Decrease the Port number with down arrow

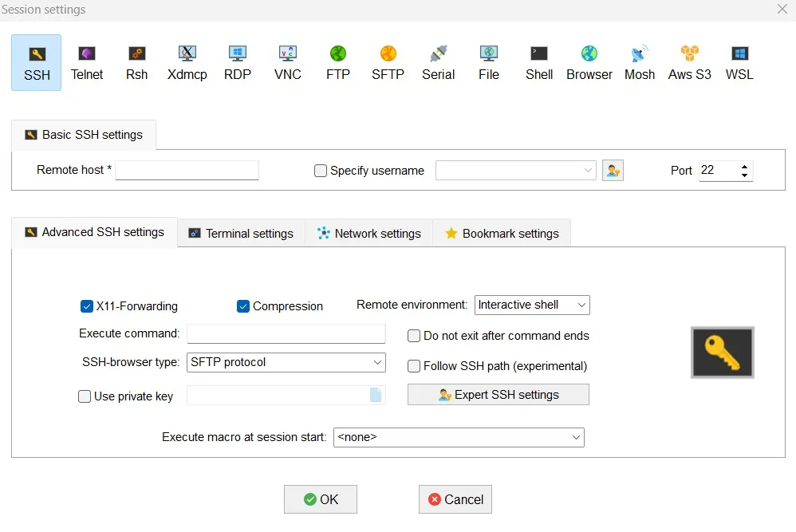point(744,175)
